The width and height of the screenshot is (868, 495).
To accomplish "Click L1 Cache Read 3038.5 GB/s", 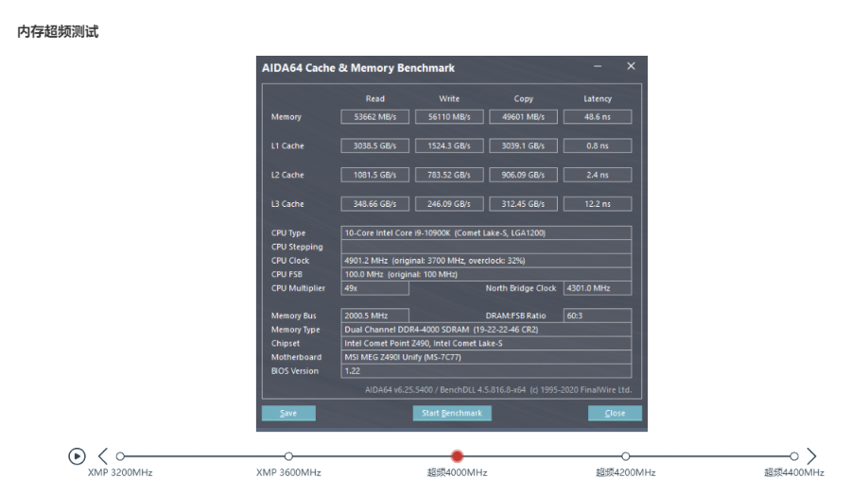I will pyautogui.click(x=374, y=146).
